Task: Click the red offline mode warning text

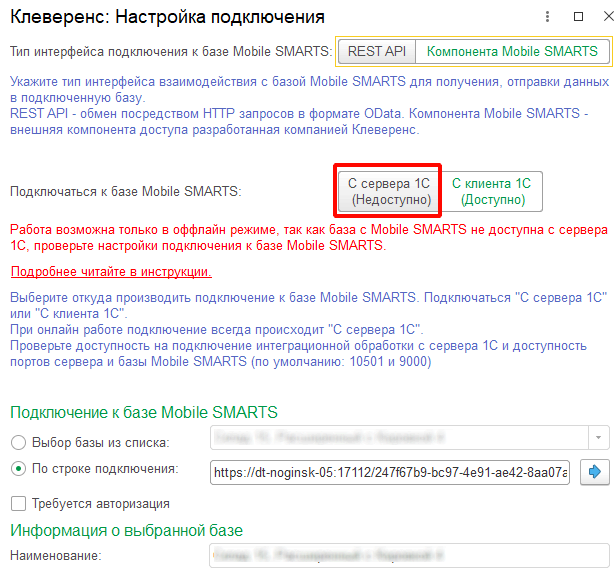Action: pyautogui.click(x=309, y=237)
